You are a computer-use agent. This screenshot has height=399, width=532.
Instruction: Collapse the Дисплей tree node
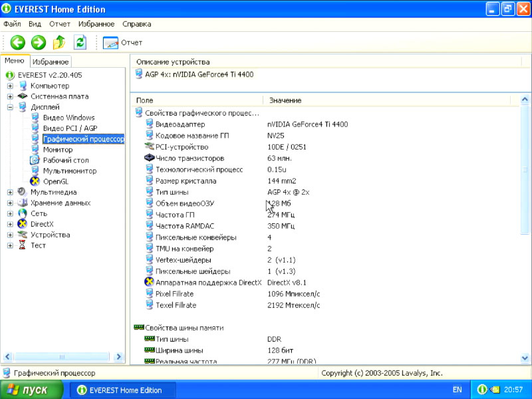[10, 107]
